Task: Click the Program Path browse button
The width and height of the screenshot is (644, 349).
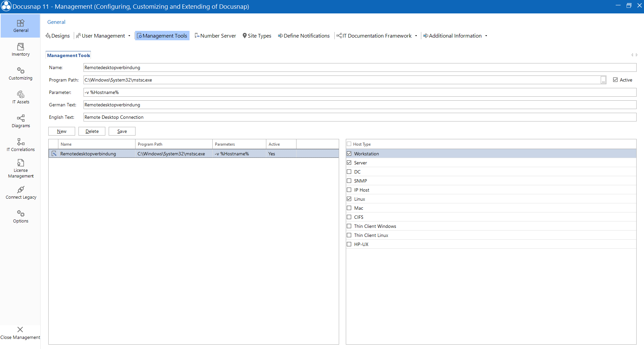Action: click(x=603, y=80)
